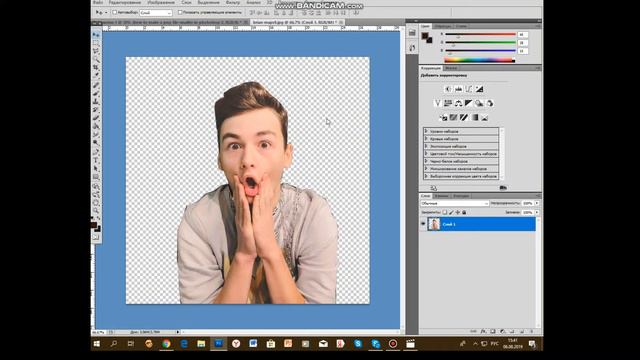This screenshot has width=640, height=360.
Task: Add a Color Balance adjustment
Action: pos(458,103)
